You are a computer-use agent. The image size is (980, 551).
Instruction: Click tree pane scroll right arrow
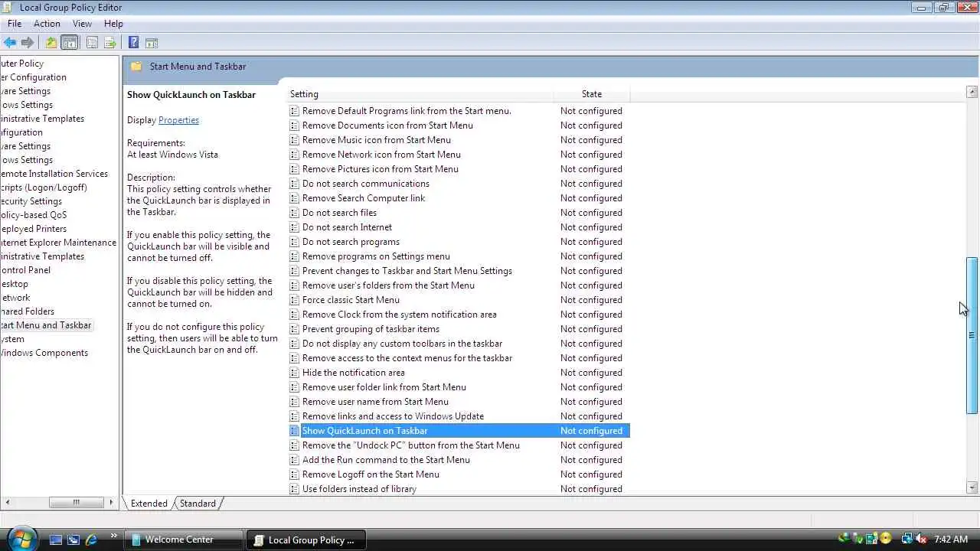111,503
